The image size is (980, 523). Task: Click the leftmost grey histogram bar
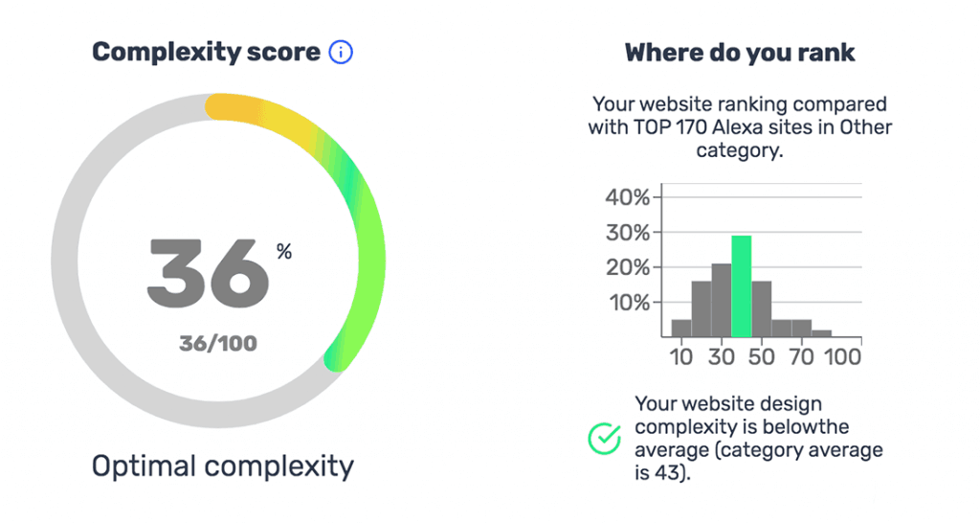(x=680, y=328)
